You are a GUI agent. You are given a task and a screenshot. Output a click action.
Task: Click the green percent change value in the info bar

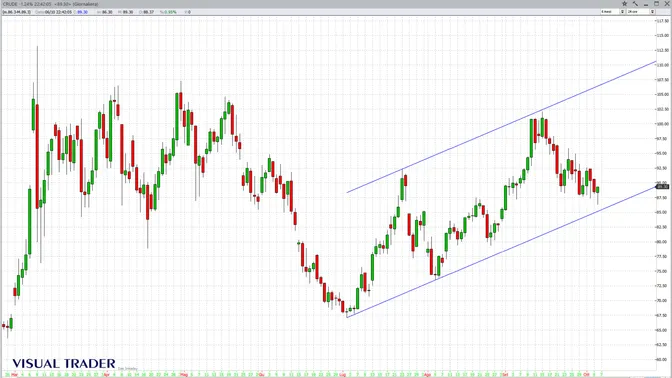tap(170, 12)
